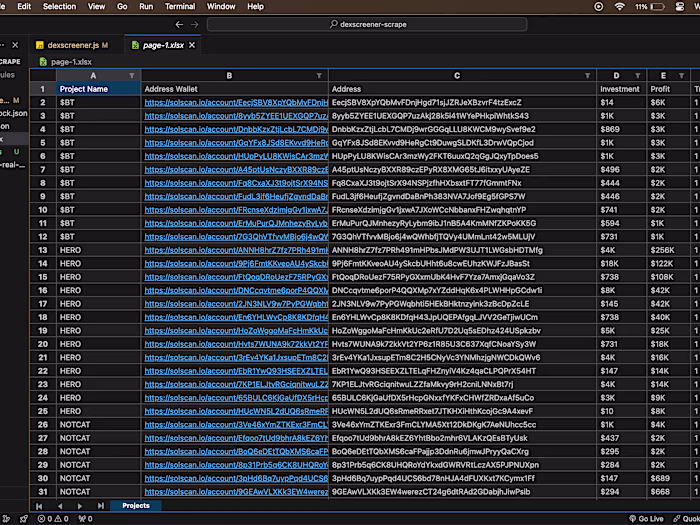Jump to the first sheet with the arrow

coord(39,506)
